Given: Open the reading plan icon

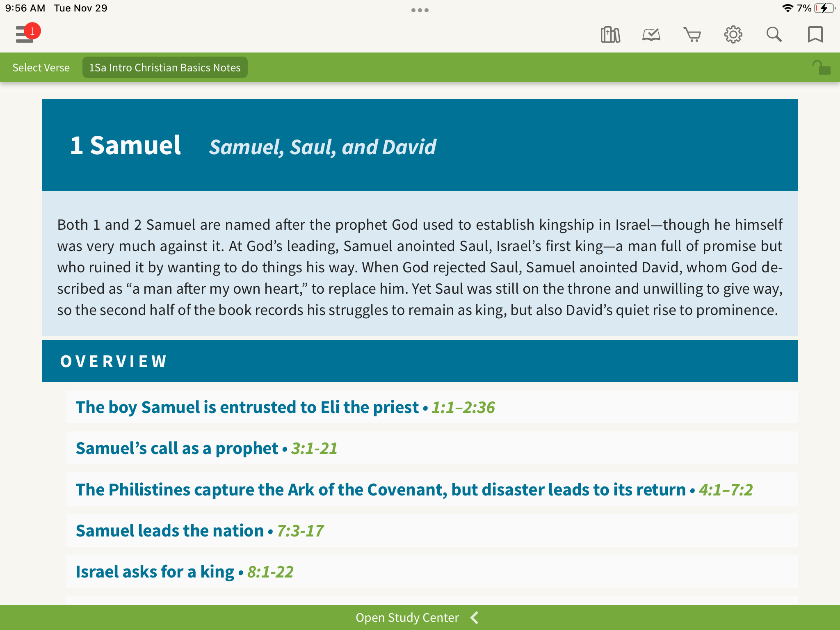Looking at the screenshot, I should click(651, 35).
